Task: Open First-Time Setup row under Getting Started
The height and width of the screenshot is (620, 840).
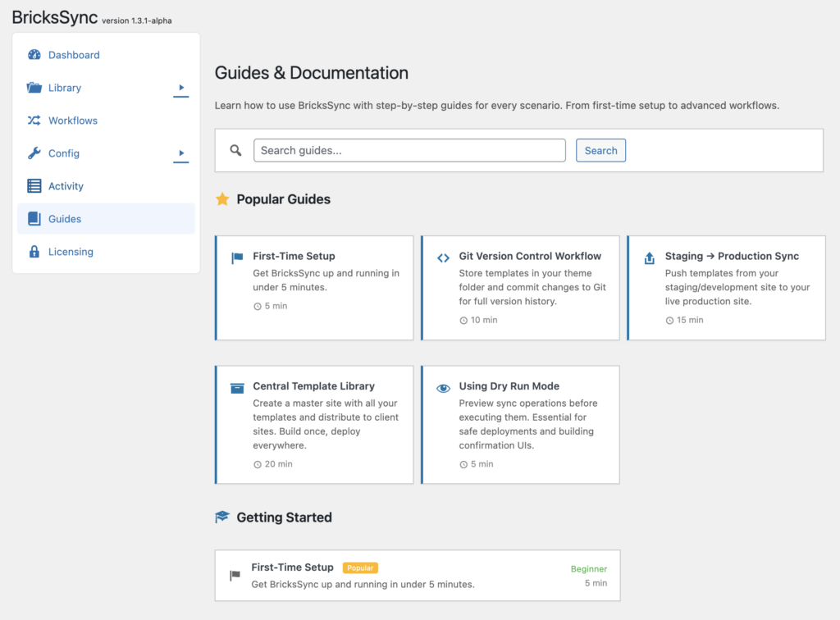Action: (x=417, y=575)
